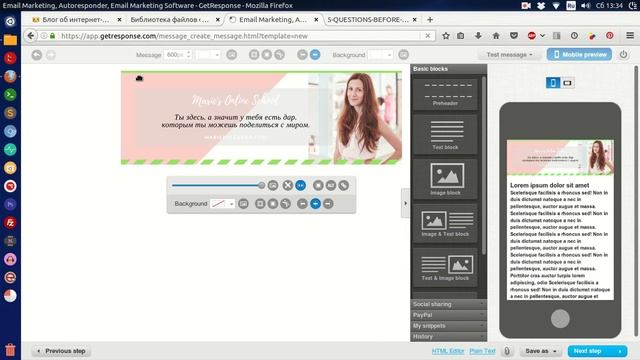The height and width of the screenshot is (360, 640).
Task: Select the Image & Text block
Action: (x=445, y=223)
